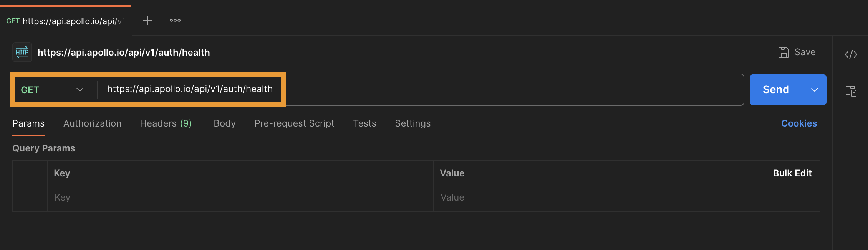Switch to the Authorization tab
Image resolution: width=868 pixels, height=250 pixels.
click(92, 123)
